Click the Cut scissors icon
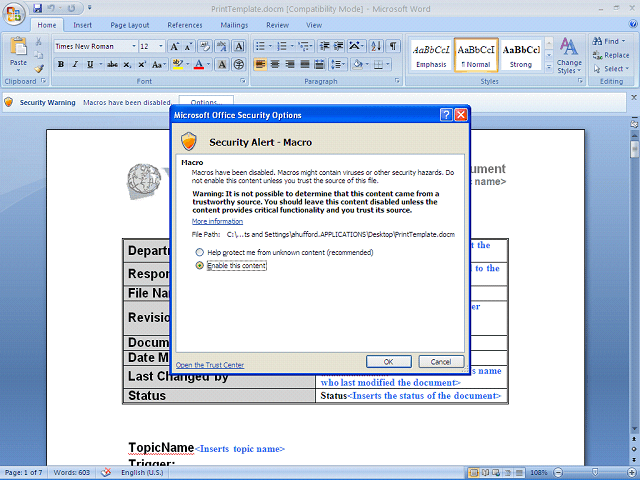 [x=38, y=42]
